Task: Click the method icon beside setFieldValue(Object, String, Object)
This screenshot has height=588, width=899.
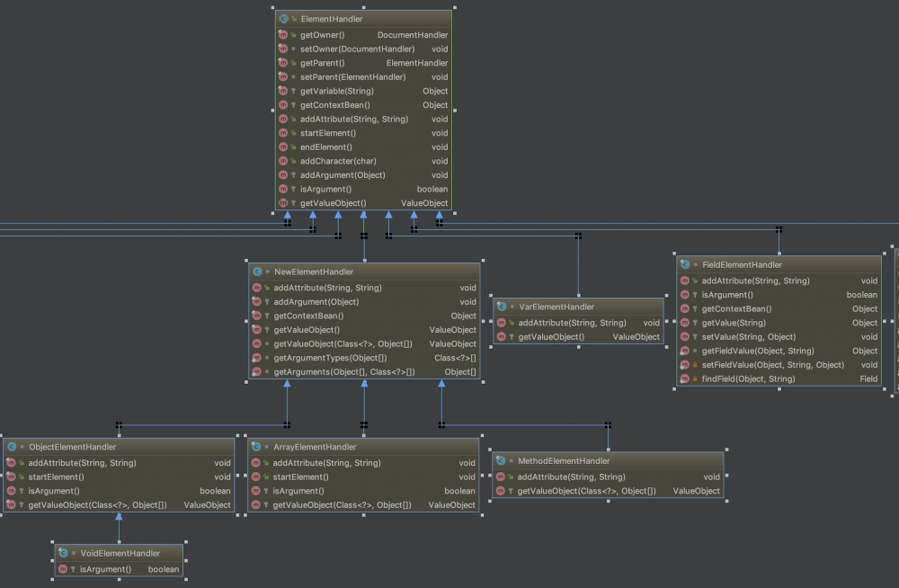Action: [x=685, y=365]
